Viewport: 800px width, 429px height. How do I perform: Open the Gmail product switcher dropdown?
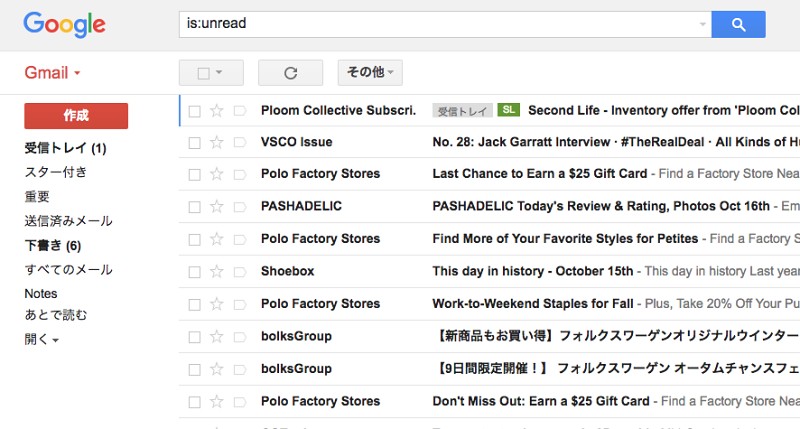pyautogui.click(x=52, y=72)
